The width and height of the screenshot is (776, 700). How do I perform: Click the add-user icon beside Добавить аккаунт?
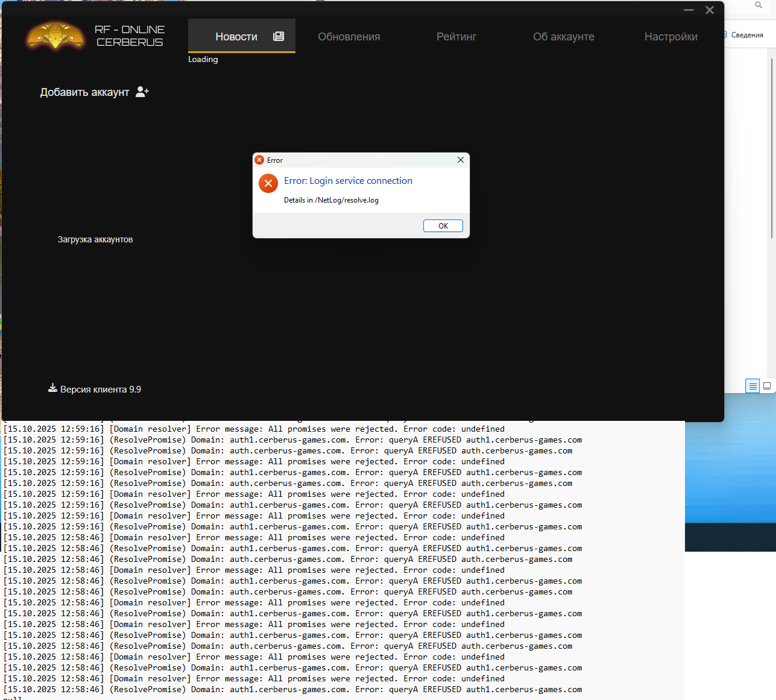click(x=142, y=92)
